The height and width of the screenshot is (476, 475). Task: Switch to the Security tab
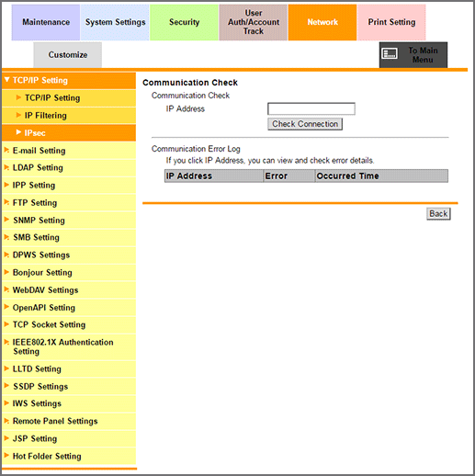point(184,22)
